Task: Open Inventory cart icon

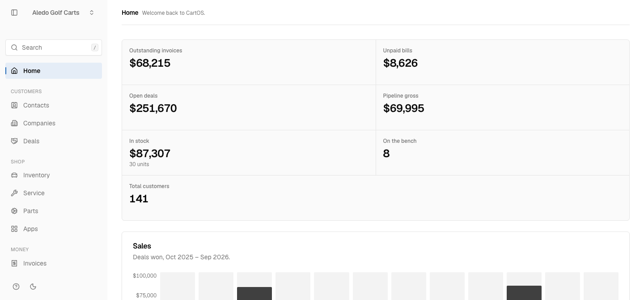Action: tap(14, 175)
